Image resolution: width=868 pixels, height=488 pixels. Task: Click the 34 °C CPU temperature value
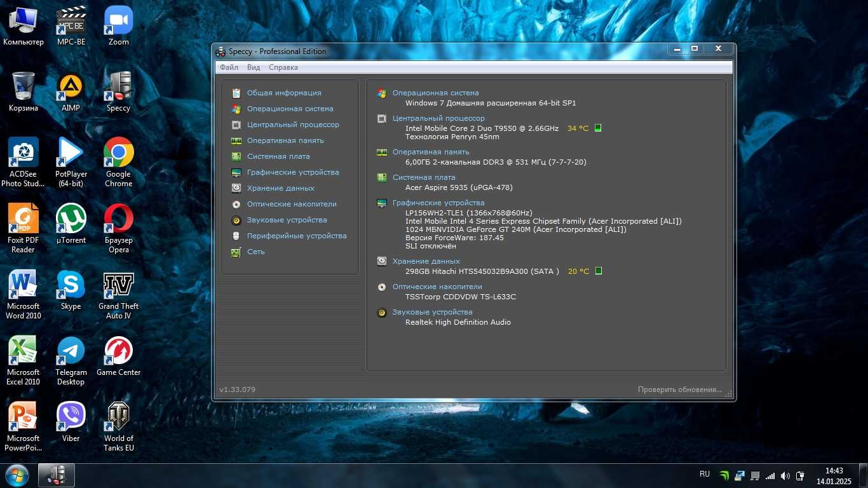click(578, 128)
